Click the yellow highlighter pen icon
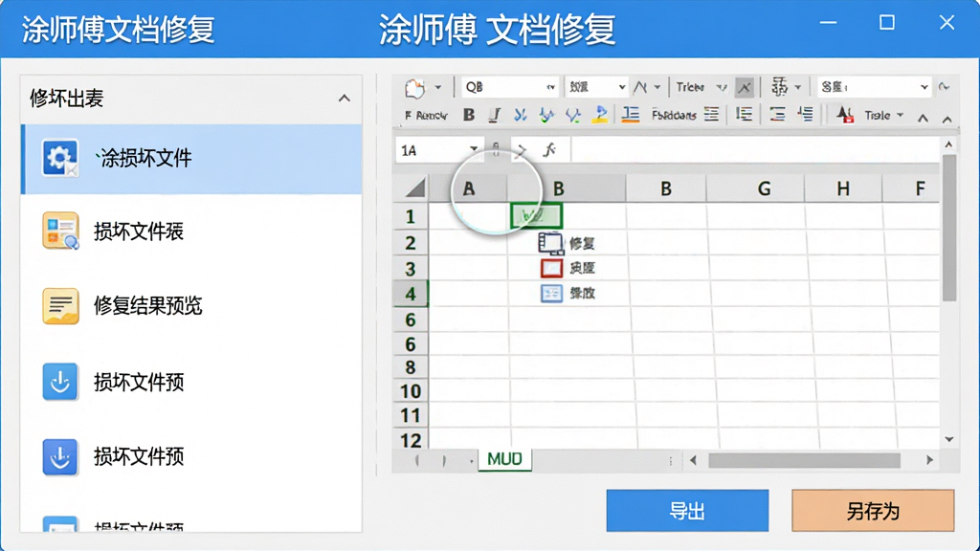 point(600,115)
